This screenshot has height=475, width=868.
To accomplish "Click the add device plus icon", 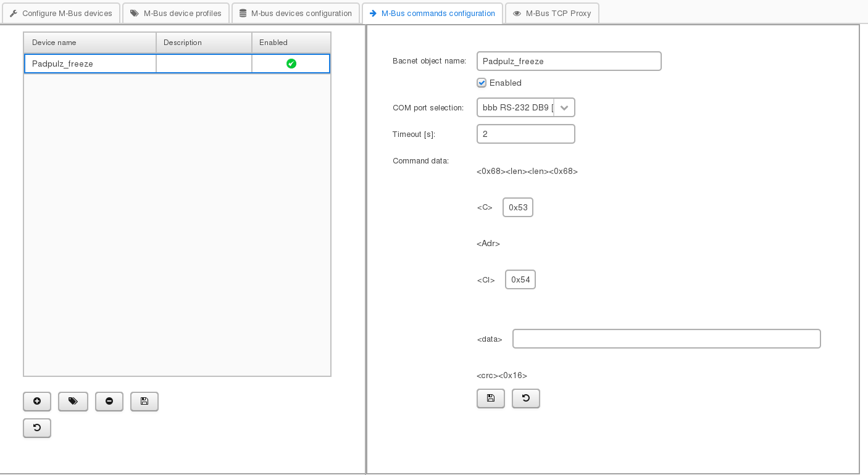I will pos(37,402).
